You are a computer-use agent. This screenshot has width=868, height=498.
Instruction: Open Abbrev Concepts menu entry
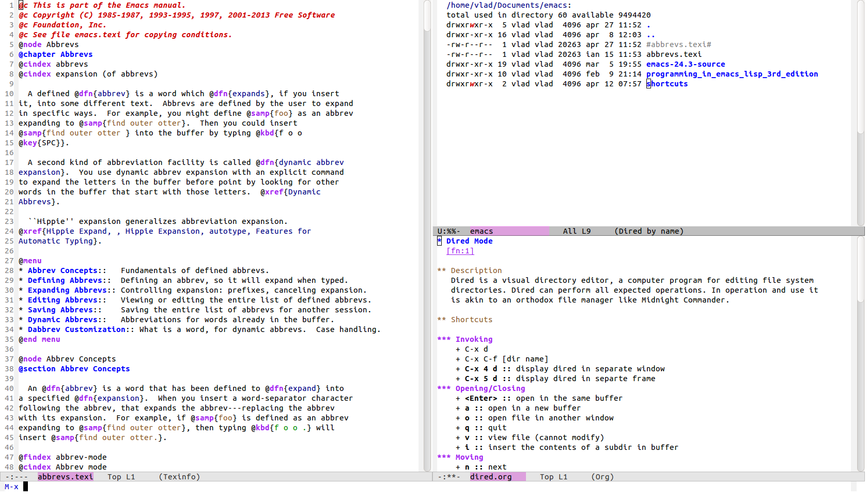(x=63, y=270)
